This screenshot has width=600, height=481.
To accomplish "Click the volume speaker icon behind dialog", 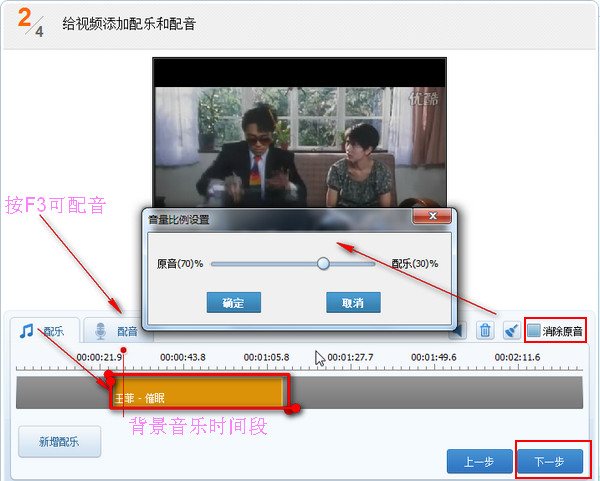I will point(459,331).
